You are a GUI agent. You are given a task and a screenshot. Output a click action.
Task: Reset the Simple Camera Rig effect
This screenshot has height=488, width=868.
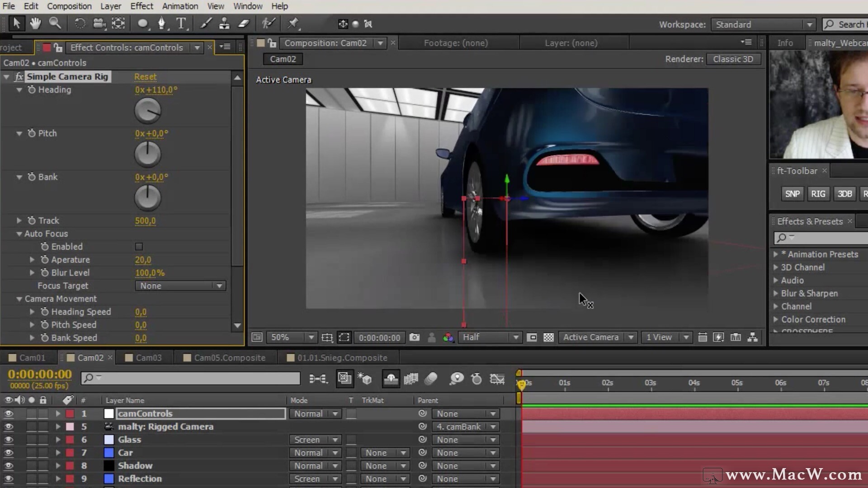(x=145, y=77)
